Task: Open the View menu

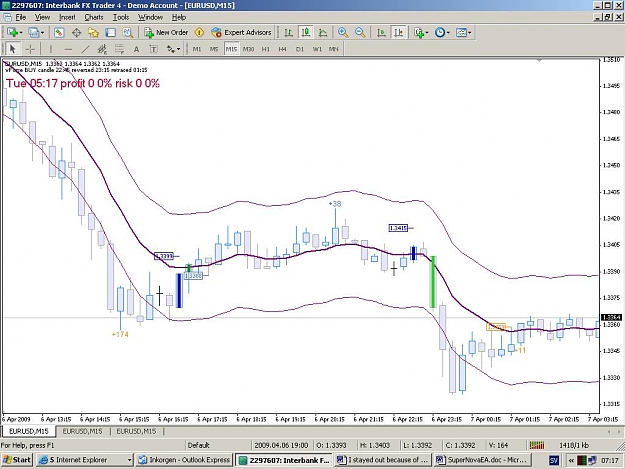Action: tap(42, 17)
